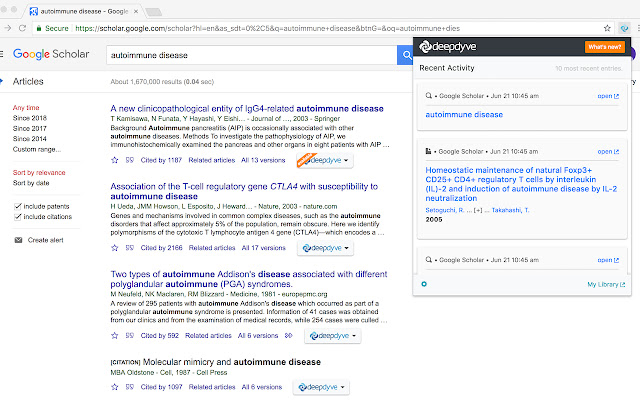
Task: Open the deepdyve dropdown for the IgG4-related article
Action: point(325,160)
